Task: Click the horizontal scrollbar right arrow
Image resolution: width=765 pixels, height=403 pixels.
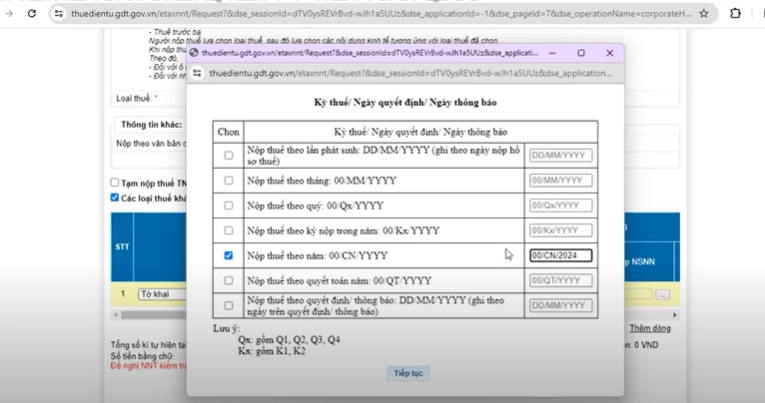Action: point(675,315)
